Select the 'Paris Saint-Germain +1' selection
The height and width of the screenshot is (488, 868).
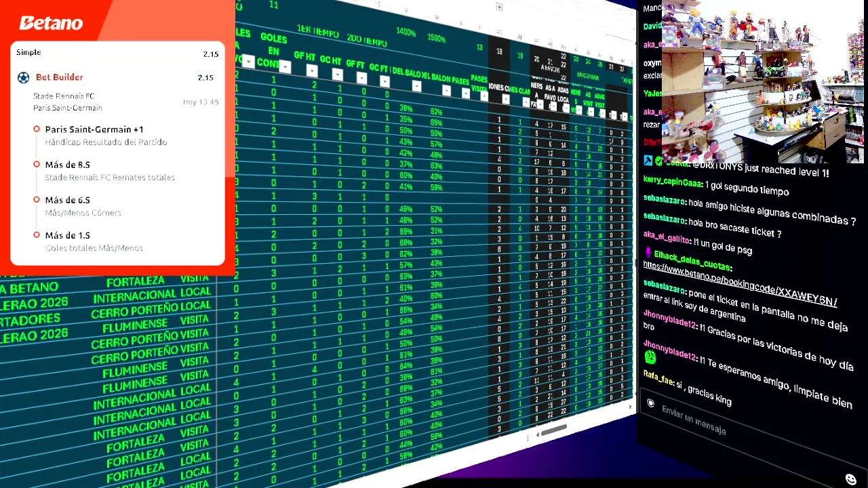(94, 129)
